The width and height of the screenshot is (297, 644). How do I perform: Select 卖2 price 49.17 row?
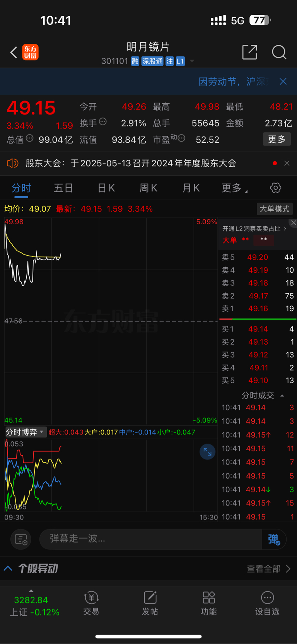point(258,296)
